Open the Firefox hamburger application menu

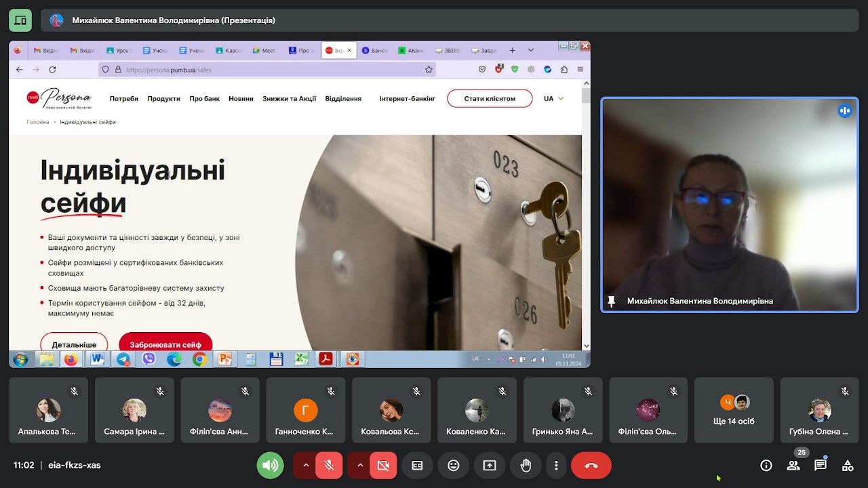coord(580,69)
